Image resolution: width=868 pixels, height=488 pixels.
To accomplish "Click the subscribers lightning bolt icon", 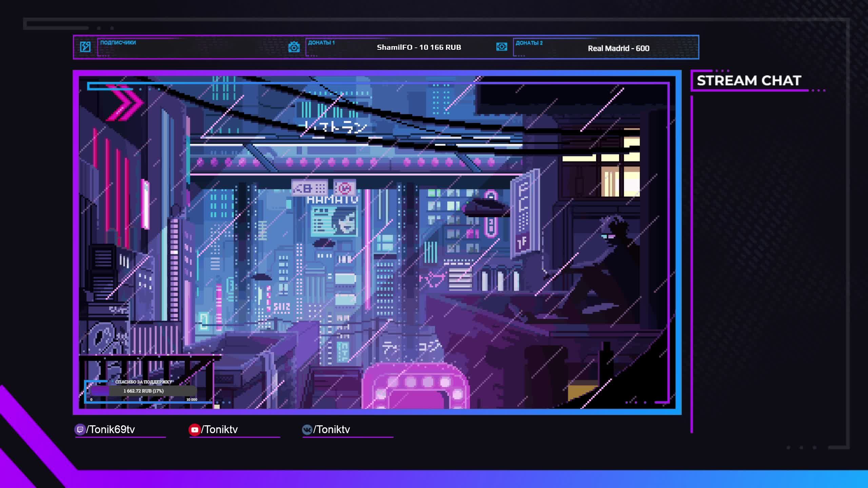I will click(85, 46).
